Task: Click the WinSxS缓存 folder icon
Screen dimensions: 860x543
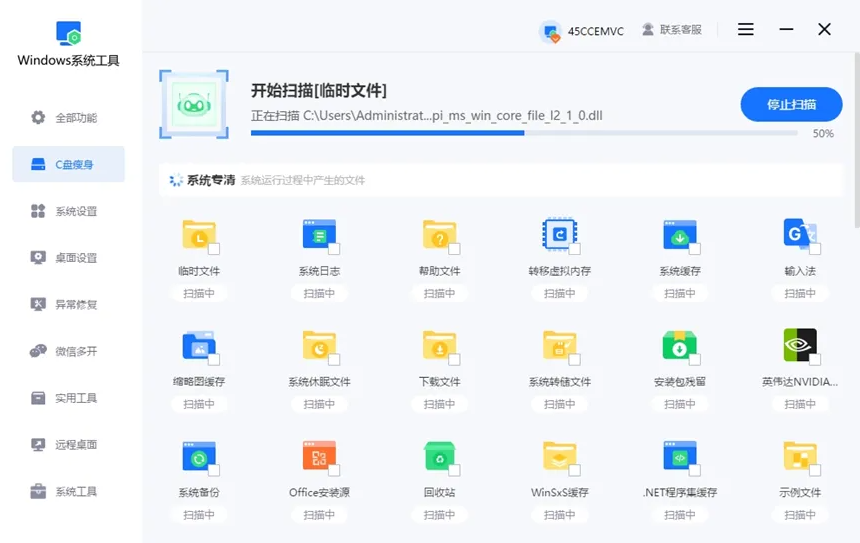Action: point(559,456)
